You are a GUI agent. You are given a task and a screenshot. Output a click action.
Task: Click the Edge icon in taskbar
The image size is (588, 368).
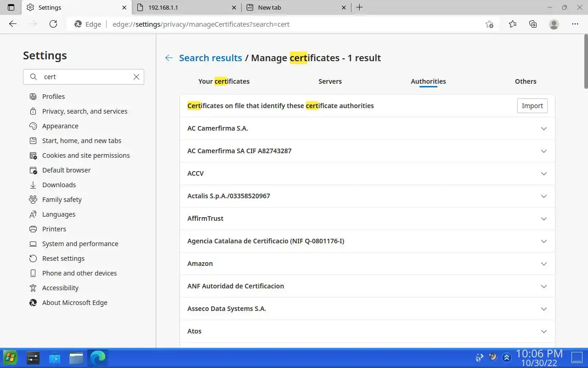click(98, 357)
